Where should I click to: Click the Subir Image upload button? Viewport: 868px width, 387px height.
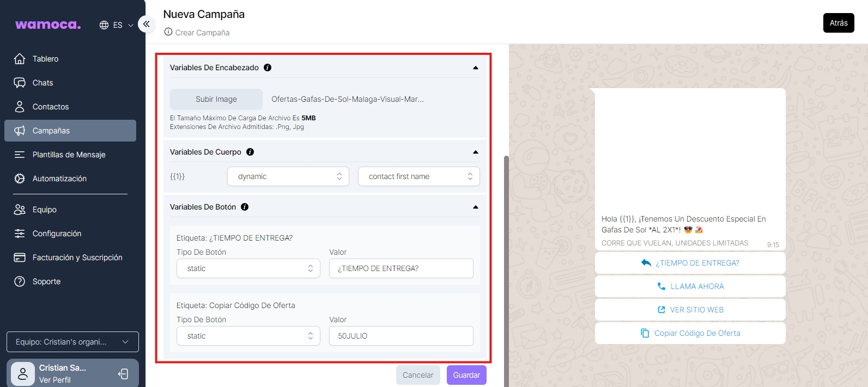(216, 99)
